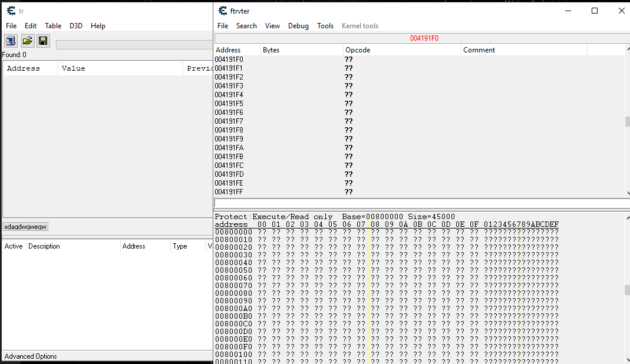The height and width of the screenshot is (364, 630).
Task: Open File menu in ftrvter window
Action: (x=223, y=26)
